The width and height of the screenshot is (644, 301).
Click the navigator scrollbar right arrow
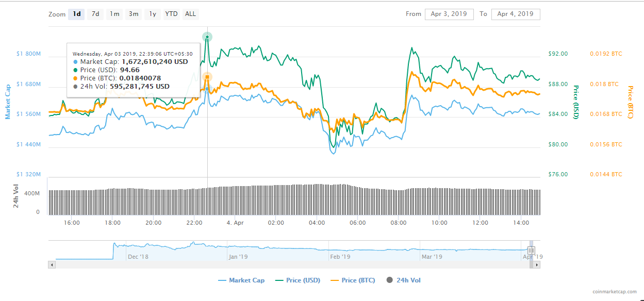(x=537, y=264)
